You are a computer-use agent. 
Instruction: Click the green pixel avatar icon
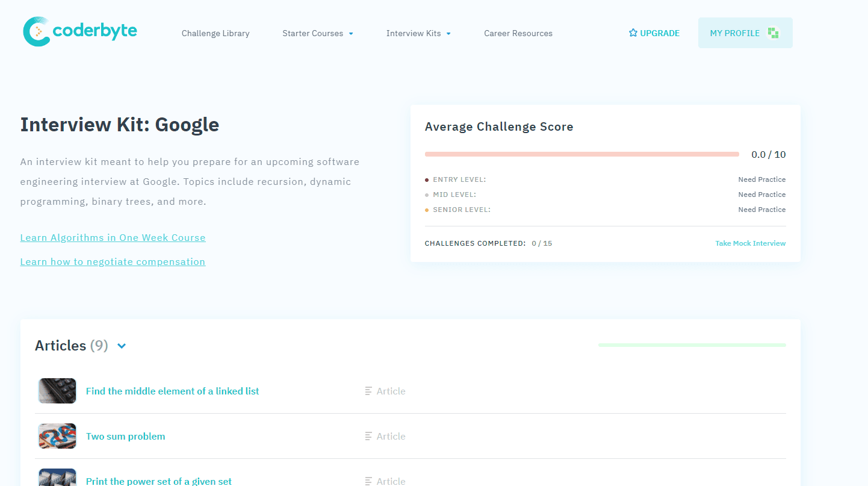773,33
